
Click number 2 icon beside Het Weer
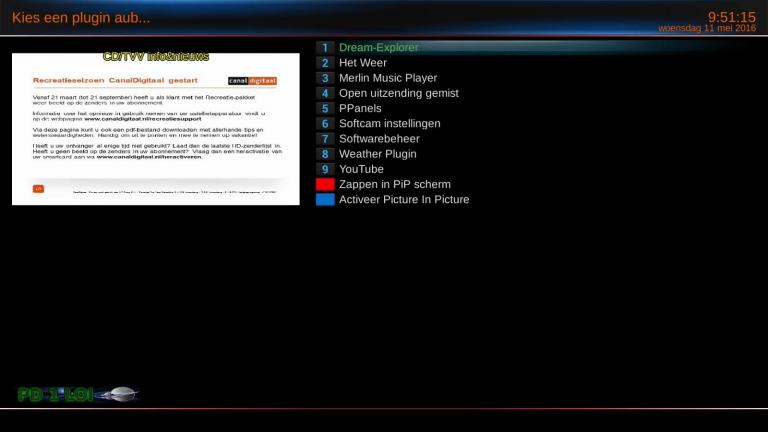point(325,63)
